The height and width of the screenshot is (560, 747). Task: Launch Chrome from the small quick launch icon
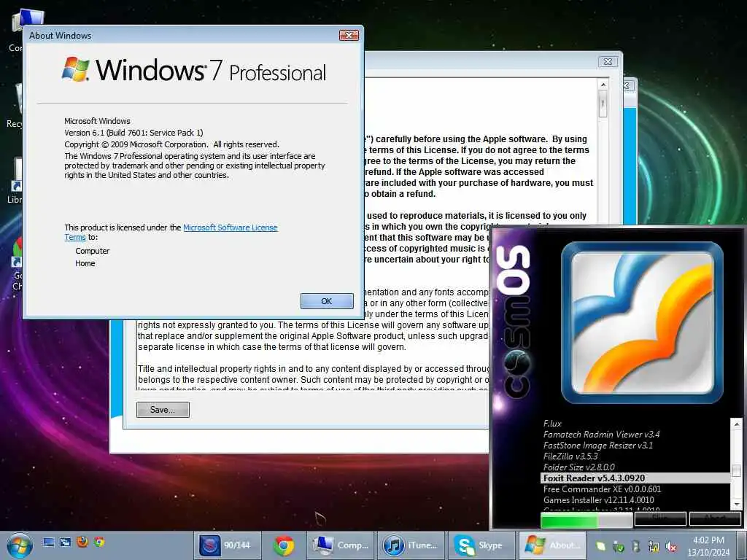pos(99,542)
